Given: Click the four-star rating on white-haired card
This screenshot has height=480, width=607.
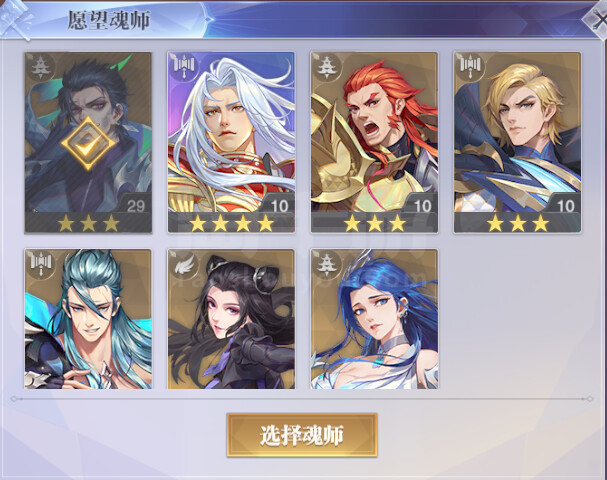Looking at the screenshot, I should [x=231, y=223].
